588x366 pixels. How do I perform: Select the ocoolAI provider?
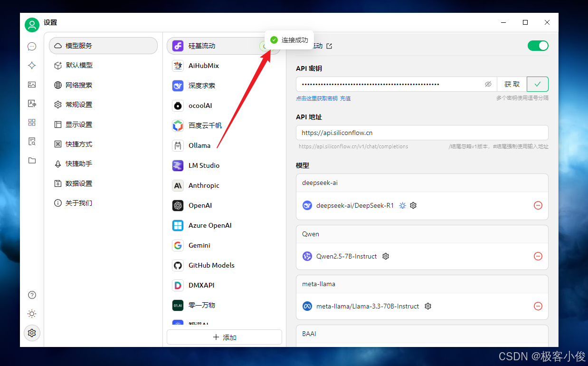(x=224, y=106)
